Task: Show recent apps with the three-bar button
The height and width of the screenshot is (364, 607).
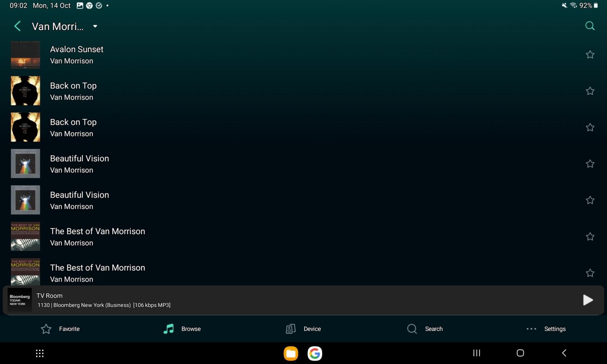Action: [x=477, y=353]
